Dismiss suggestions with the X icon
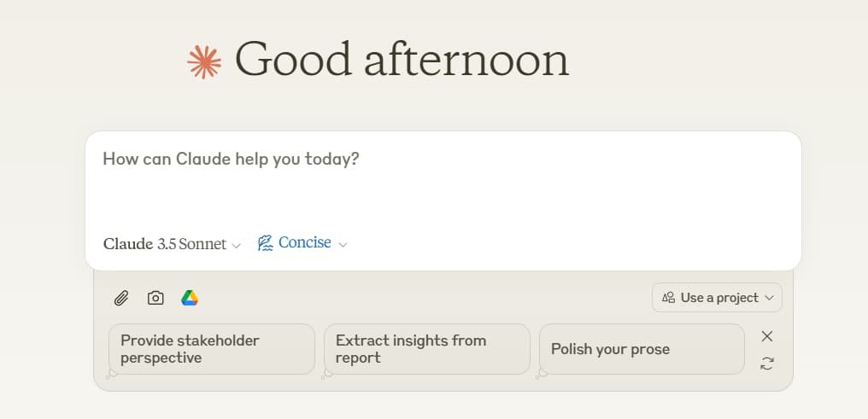The image size is (868, 419). point(767,336)
